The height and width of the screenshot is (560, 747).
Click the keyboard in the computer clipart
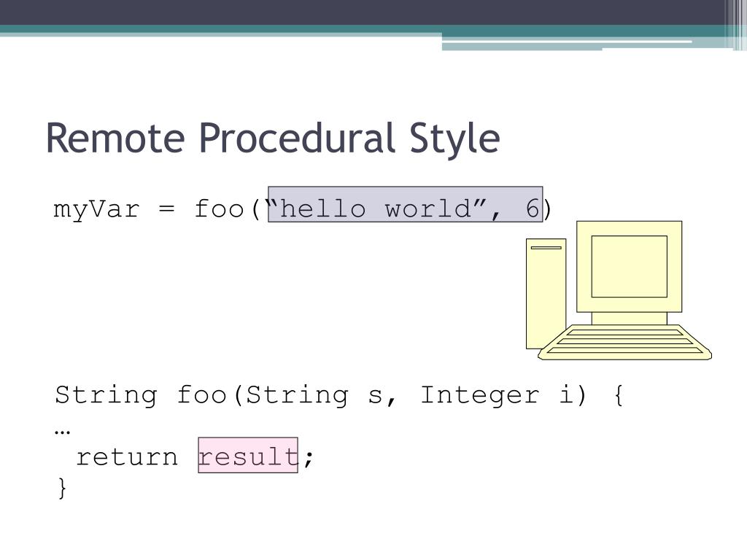pos(624,343)
